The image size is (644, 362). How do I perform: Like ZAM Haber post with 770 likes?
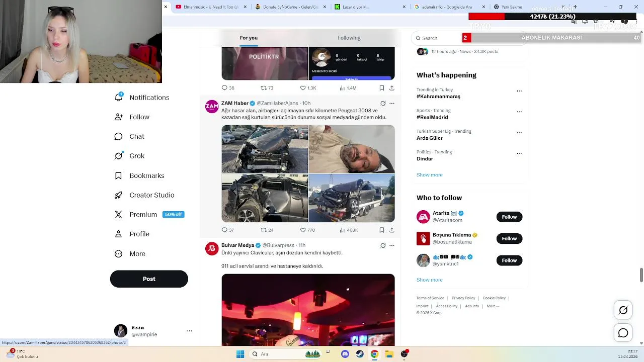(303, 230)
